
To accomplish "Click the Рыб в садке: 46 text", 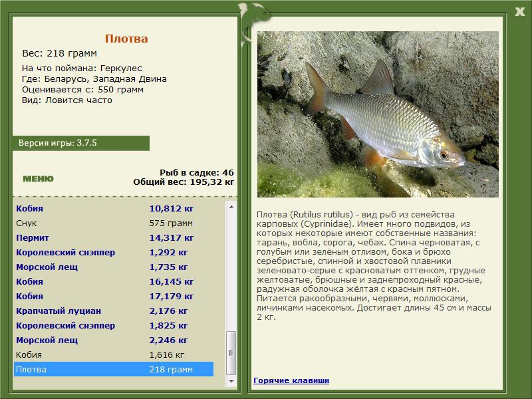I will [197, 172].
